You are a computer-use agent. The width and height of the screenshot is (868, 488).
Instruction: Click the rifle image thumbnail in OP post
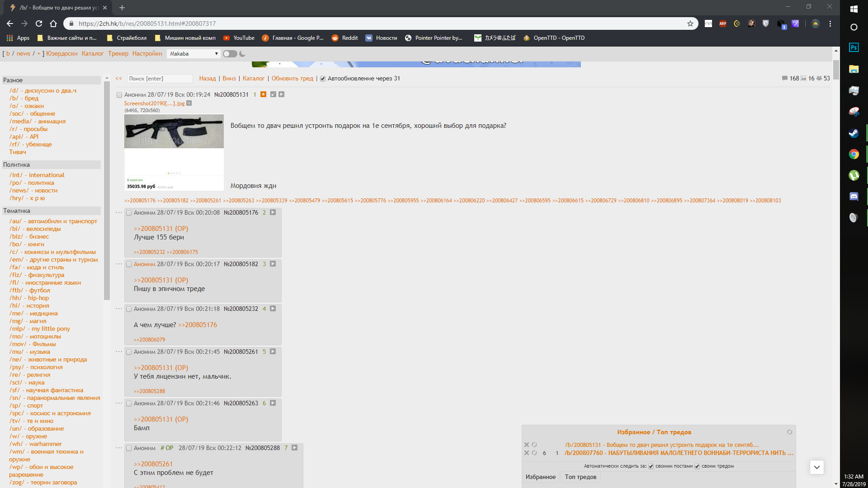[174, 131]
